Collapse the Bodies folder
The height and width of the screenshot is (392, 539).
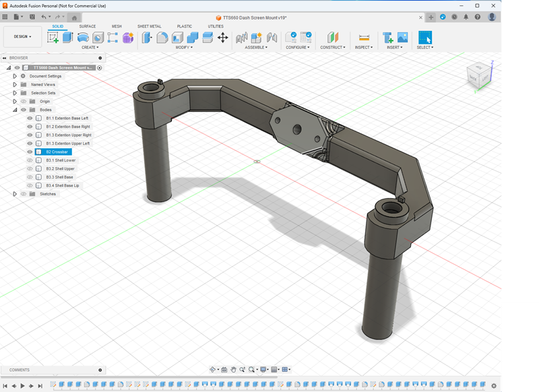(14, 110)
